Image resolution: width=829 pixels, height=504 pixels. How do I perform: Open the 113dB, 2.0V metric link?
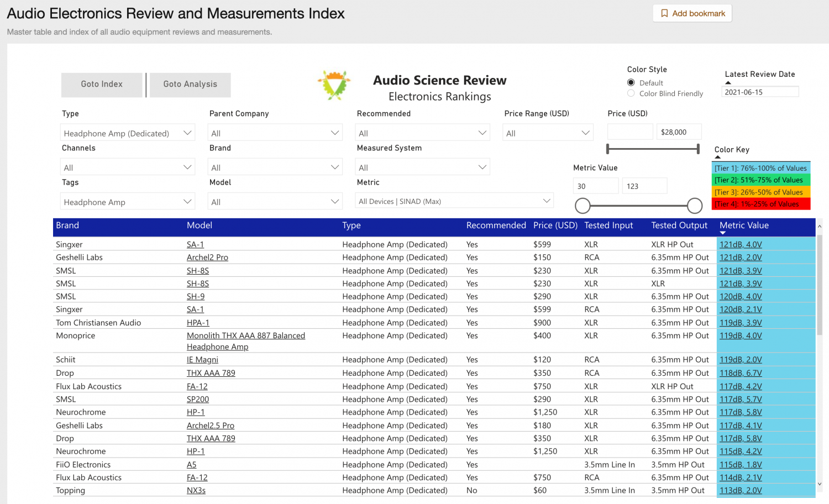click(x=741, y=490)
